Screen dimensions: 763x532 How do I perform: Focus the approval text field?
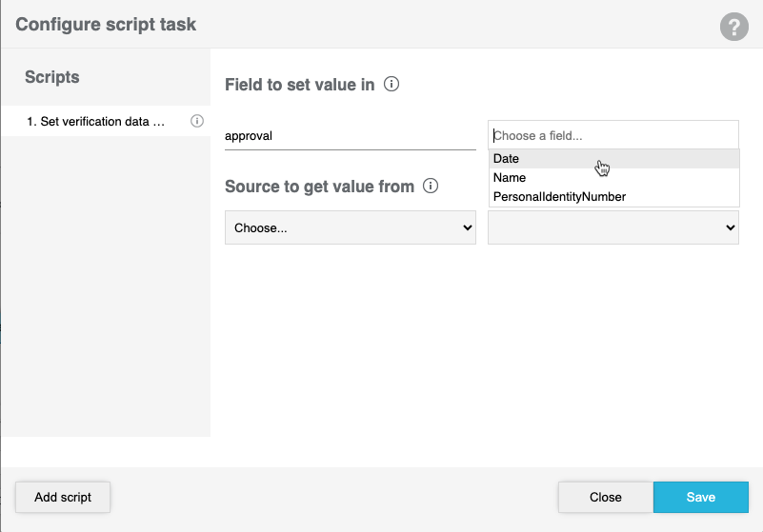[350, 136]
